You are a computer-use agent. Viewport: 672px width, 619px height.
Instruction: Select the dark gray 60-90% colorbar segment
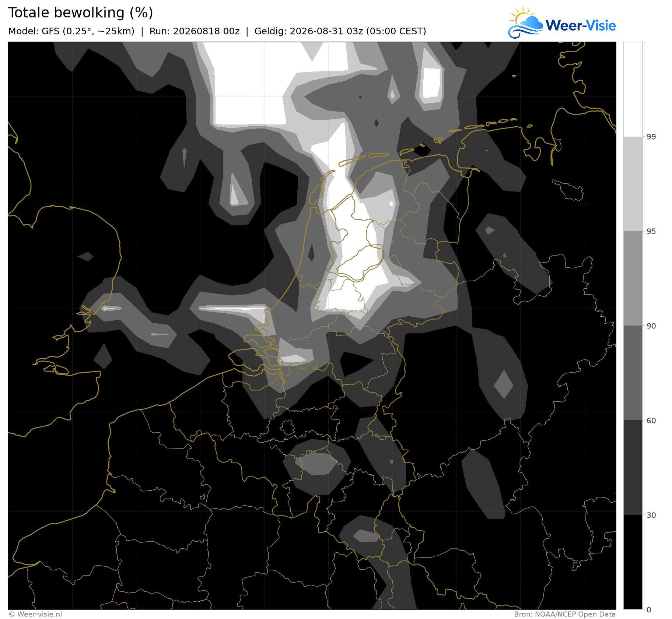[x=633, y=373]
